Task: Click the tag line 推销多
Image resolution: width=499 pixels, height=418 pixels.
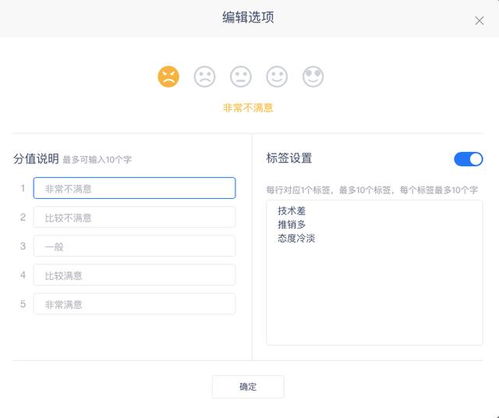Action: point(292,225)
